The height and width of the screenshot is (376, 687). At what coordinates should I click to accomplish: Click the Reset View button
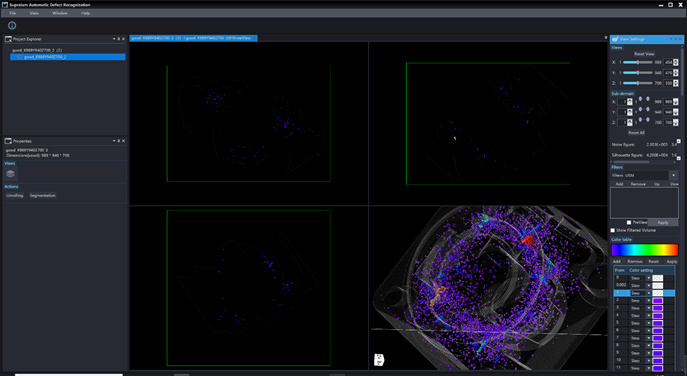coord(644,54)
